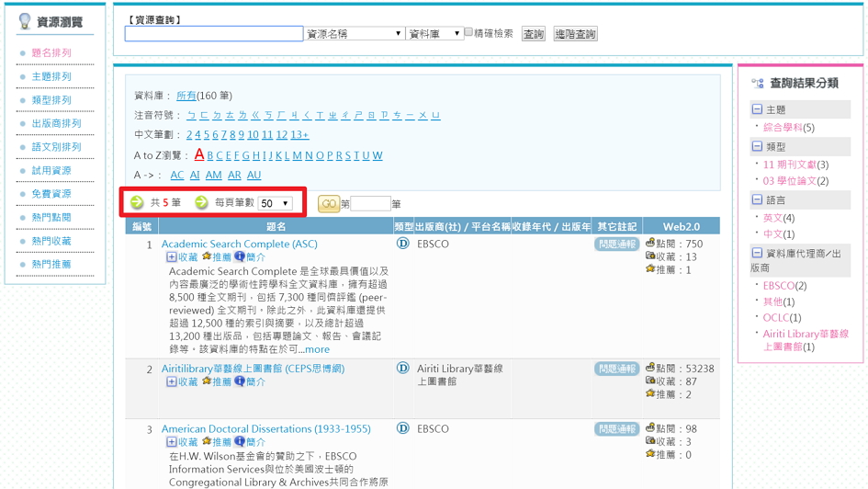Image resolution: width=868 pixels, height=489 pixels.
Task: Open 主題排列 in sidebar
Action: tap(51, 76)
